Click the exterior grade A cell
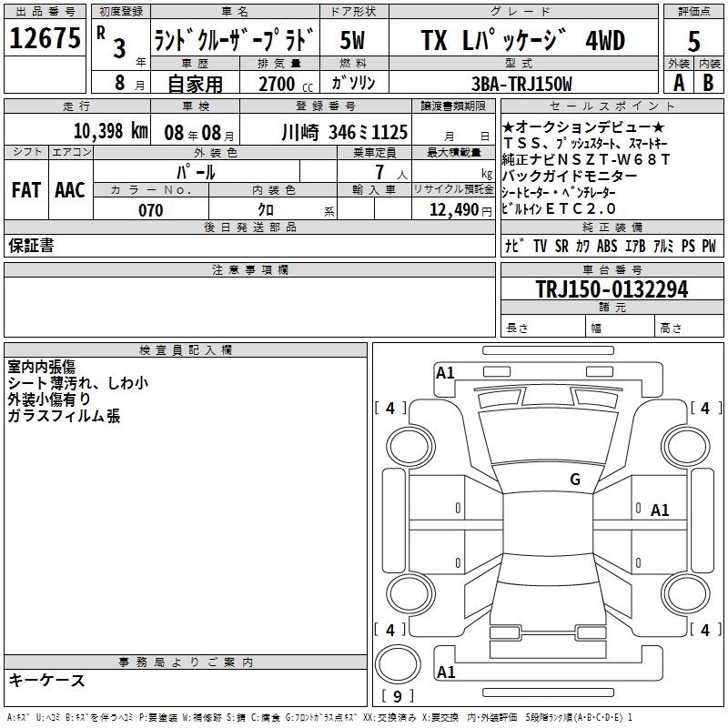 pos(678,81)
